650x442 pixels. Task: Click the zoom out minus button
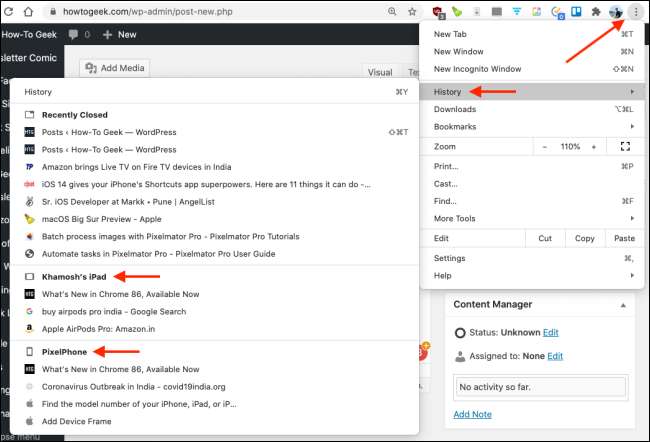tap(544, 146)
